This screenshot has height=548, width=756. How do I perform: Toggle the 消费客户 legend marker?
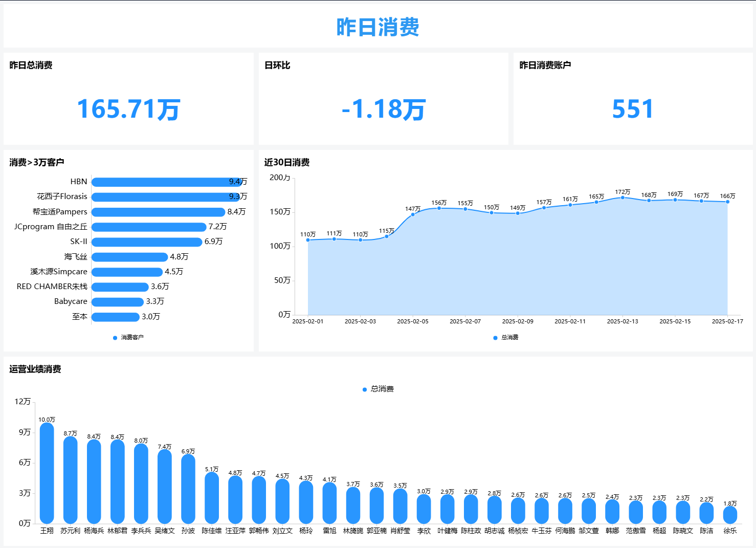[115, 338]
